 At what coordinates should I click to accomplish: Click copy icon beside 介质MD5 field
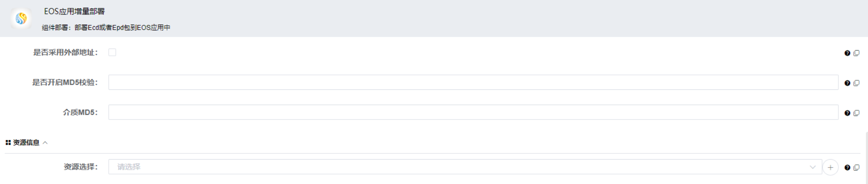coord(856,113)
